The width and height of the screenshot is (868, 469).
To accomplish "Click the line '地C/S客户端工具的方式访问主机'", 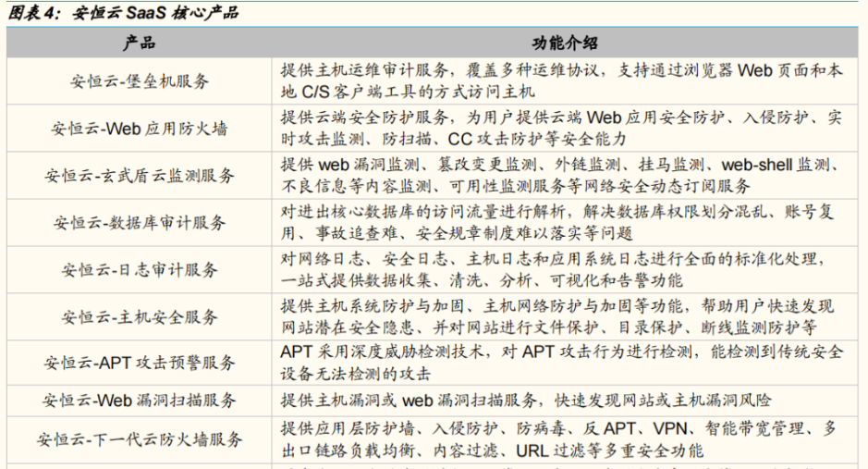I will [408, 92].
